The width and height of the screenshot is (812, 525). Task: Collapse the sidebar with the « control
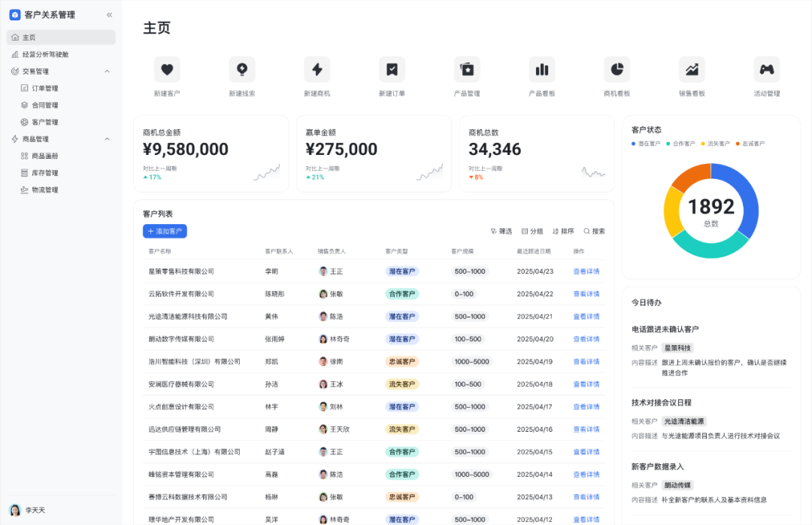coord(109,14)
